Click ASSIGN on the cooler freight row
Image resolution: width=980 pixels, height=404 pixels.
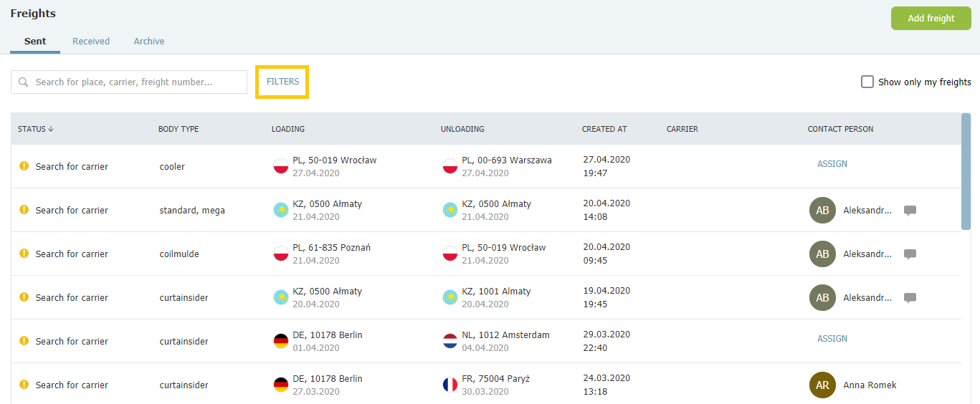coord(832,164)
